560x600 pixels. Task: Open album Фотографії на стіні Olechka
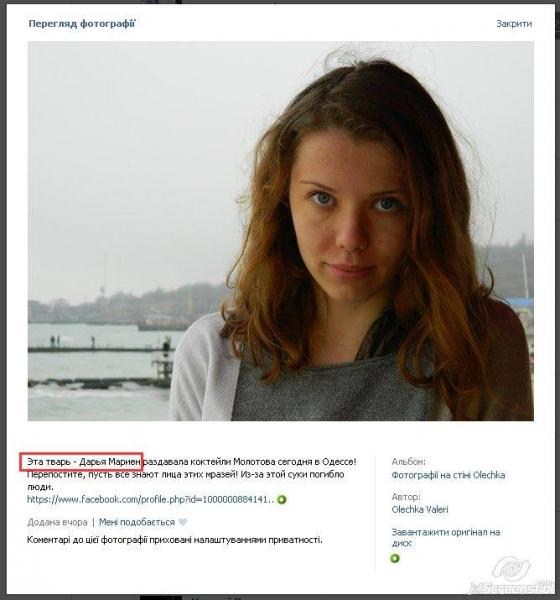448,475
